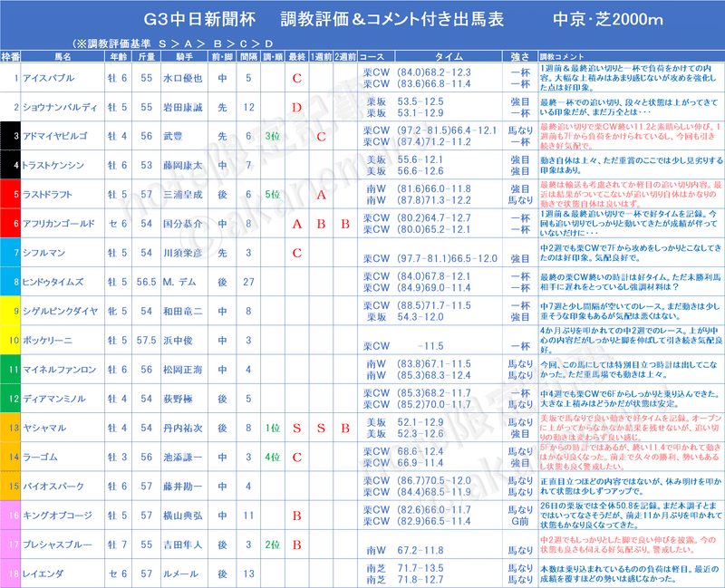The height and width of the screenshot is (588, 725).
Task: Select アフリカンゴールド's 最終 grade A
Action: [x=297, y=224]
